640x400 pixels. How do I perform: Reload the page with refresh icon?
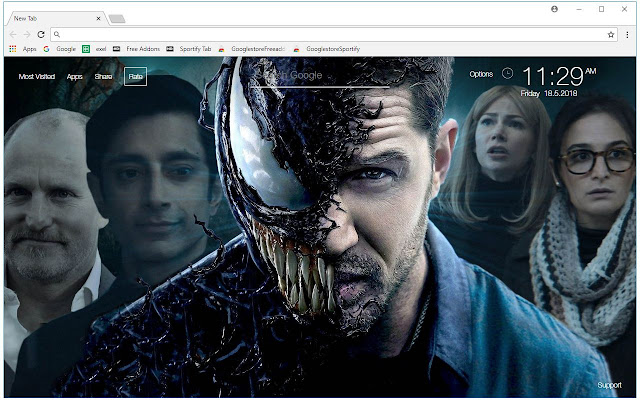pos(41,35)
